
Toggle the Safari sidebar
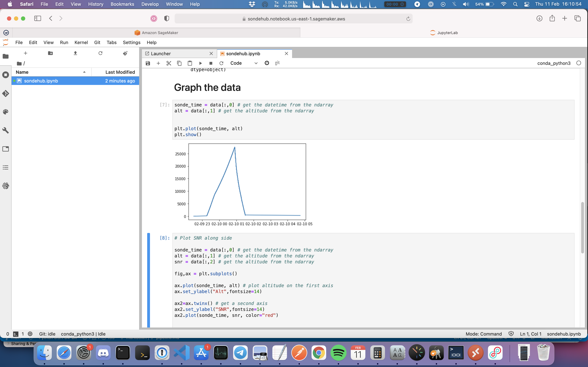click(x=38, y=19)
